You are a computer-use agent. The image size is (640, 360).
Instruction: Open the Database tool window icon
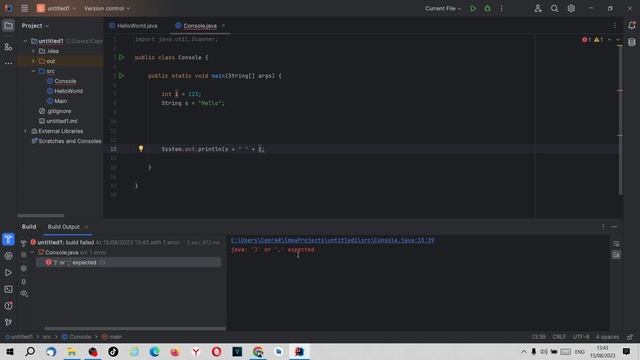632,42
